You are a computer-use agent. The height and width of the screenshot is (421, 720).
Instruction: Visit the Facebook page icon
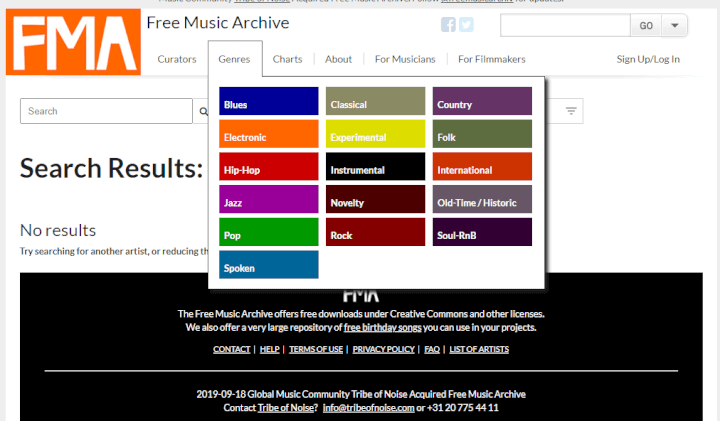pyautogui.click(x=448, y=24)
